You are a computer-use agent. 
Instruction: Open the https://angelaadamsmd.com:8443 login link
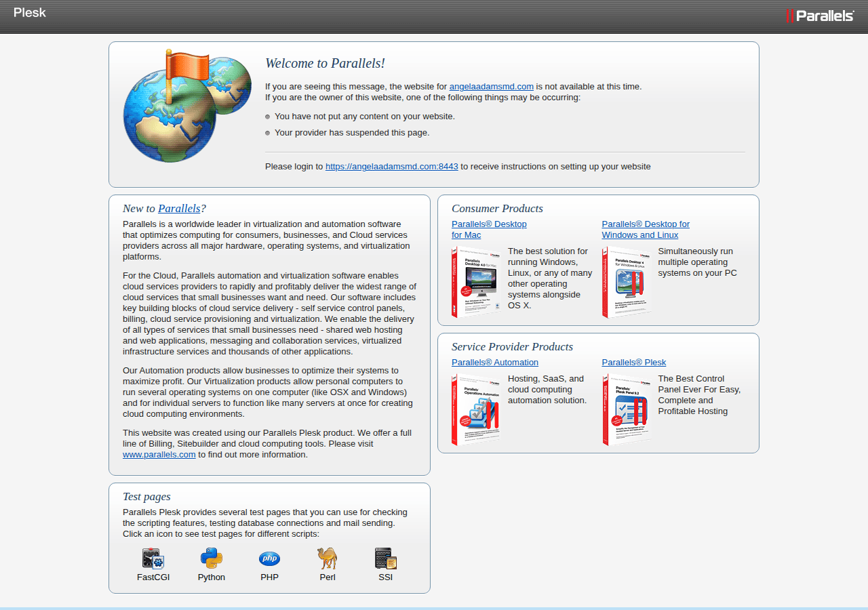pyautogui.click(x=392, y=166)
